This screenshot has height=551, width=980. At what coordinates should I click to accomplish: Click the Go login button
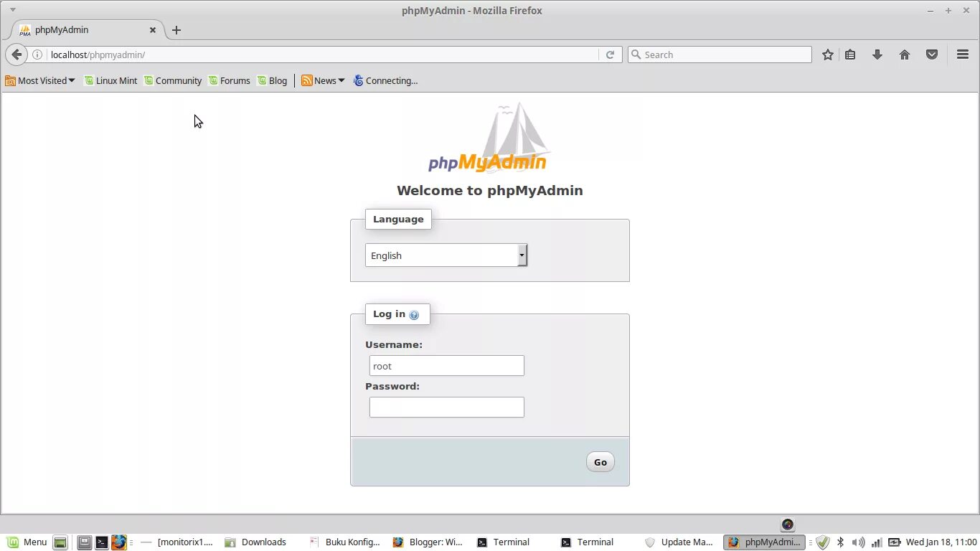(600, 462)
